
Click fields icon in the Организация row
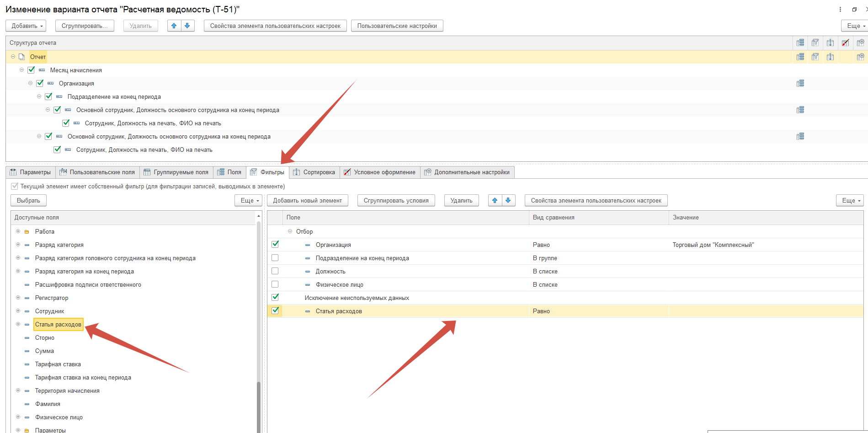pyautogui.click(x=800, y=84)
